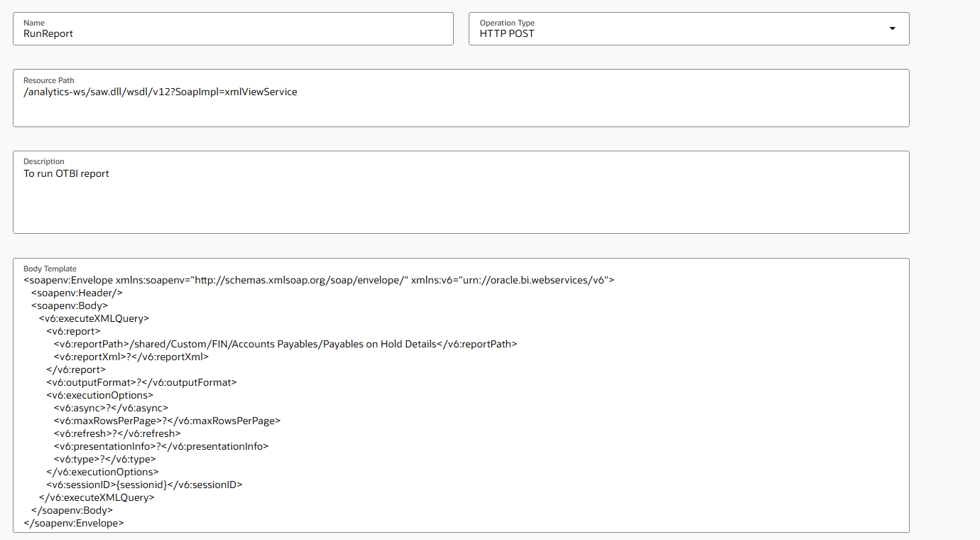This screenshot has width=980, height=540.
Task: Click the </soapenv:Body> closing tag
Action: (72, 510)
